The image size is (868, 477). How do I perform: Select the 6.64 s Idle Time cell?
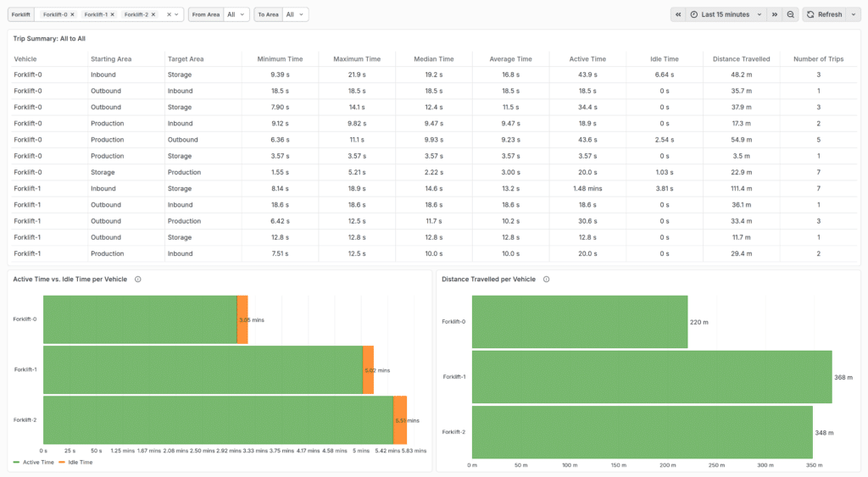[665, 75]
